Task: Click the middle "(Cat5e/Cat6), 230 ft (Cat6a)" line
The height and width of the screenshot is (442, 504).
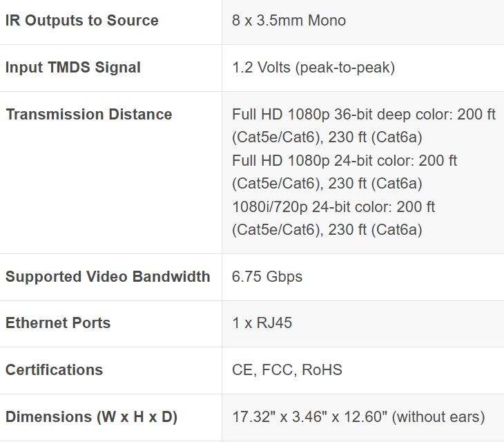Action: 327,184
